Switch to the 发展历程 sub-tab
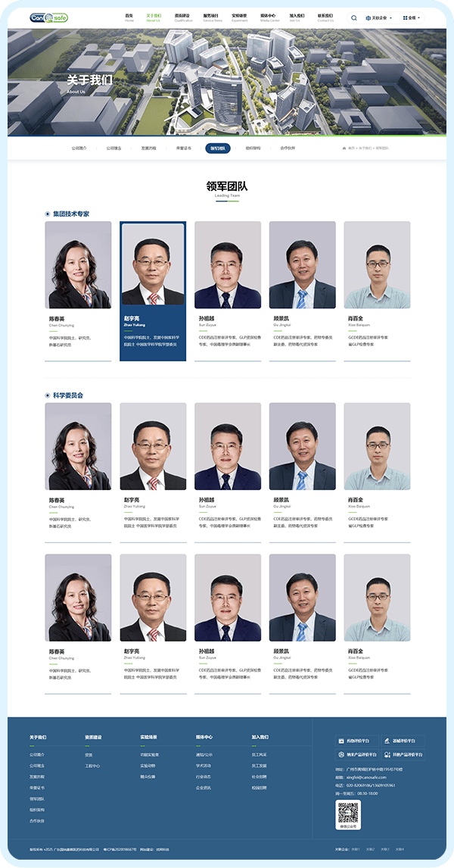This screenshot has height=868, width=454. click(x=148, y=148)
